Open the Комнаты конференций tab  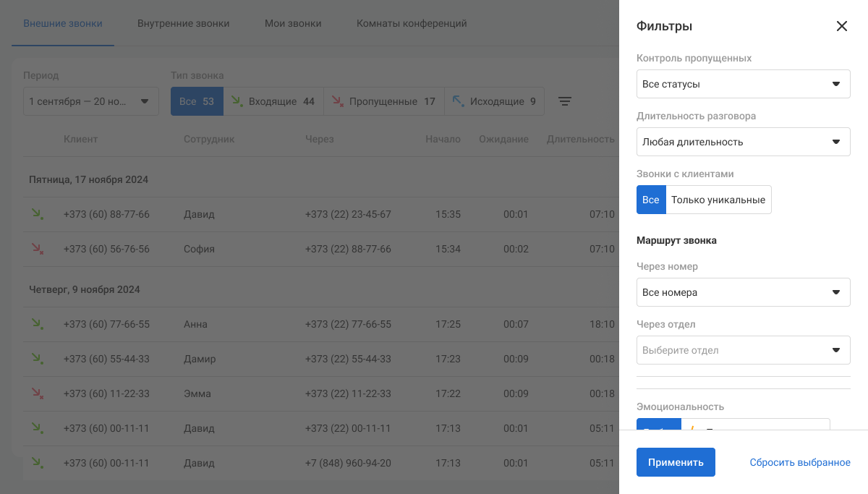coord(411,23)
